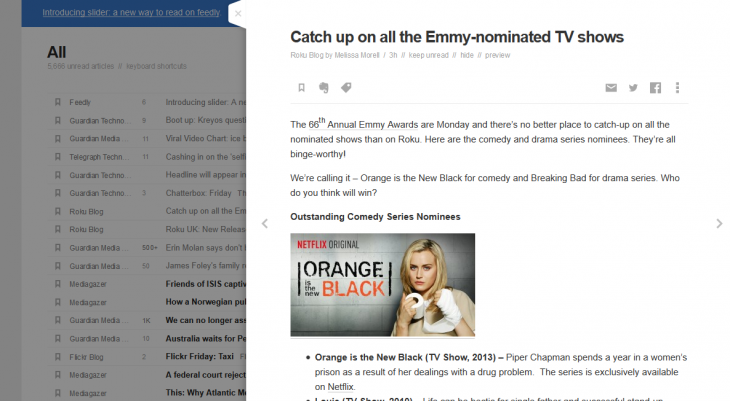Toggle bookmark on the 'Viral Video Chart' row
The height and width of the screenshot is (401, 730).
[58, 138]
